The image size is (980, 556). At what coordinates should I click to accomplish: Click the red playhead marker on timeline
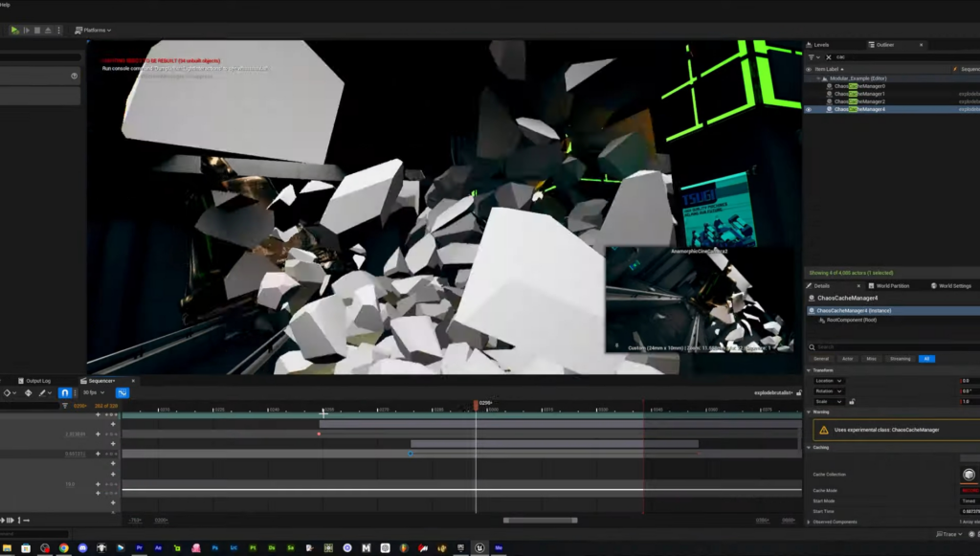click(476, 405)
